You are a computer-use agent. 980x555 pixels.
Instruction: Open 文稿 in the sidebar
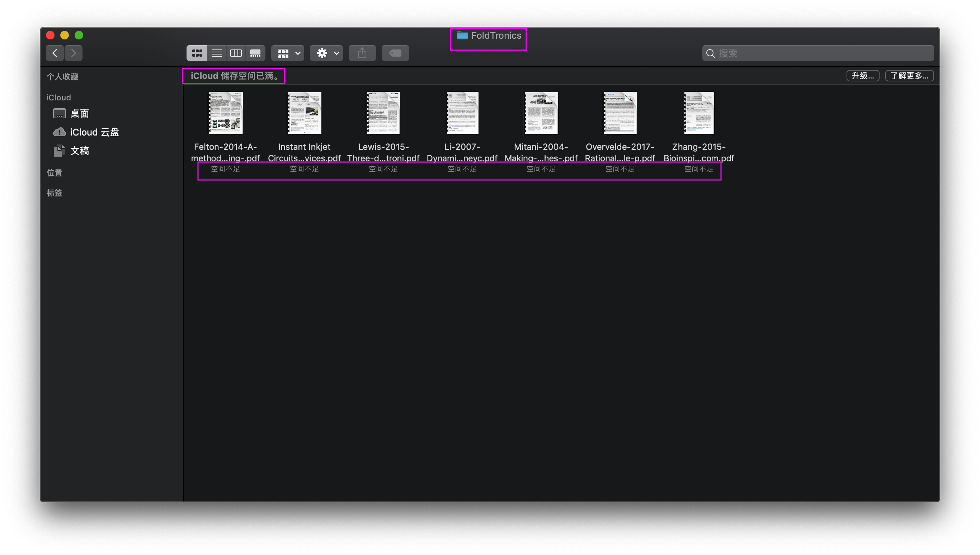(x=79, y=151)
